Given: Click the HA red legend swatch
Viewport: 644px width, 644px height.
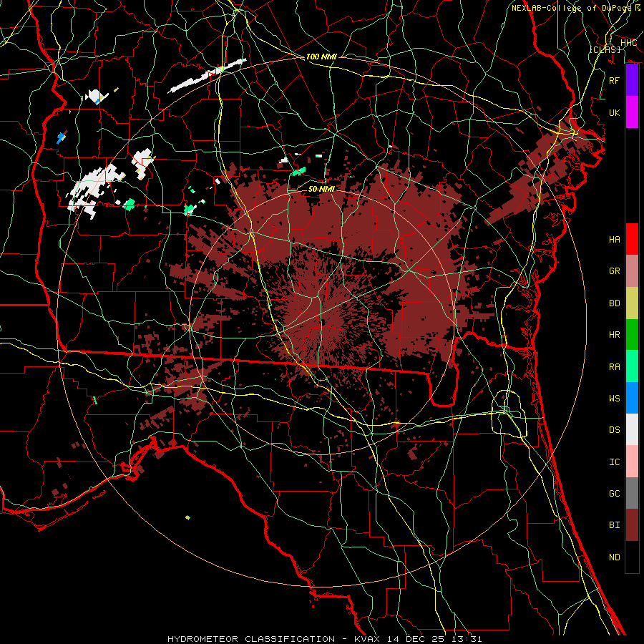Looking at the screenshot, I should [632, 239].
